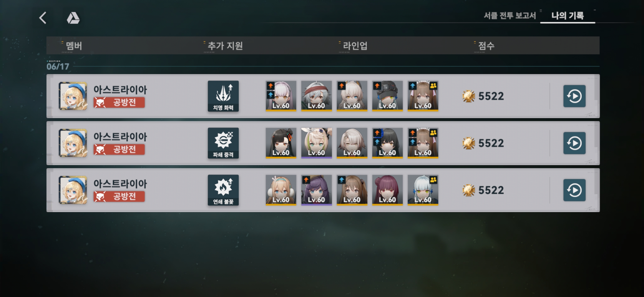The height and width of the screenshot is (297, 644).
Task: Select the 나의 기록 tab
Action: point(567,16)
